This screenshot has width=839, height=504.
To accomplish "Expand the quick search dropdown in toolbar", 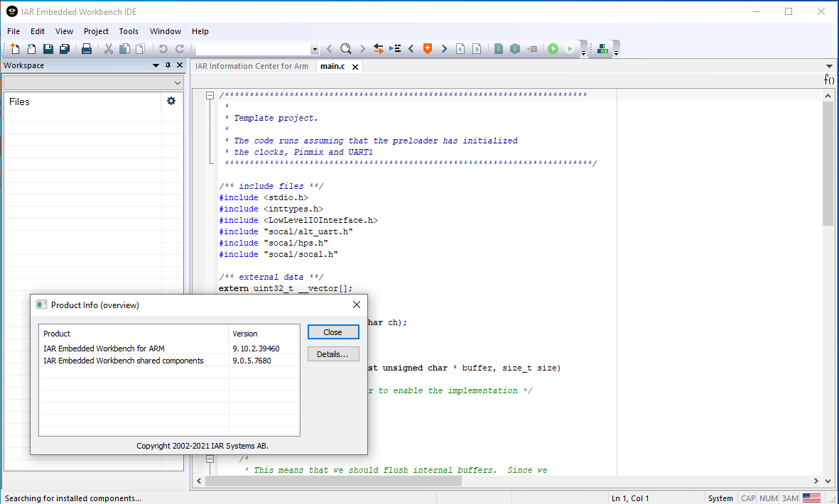I will click(315, 49).
